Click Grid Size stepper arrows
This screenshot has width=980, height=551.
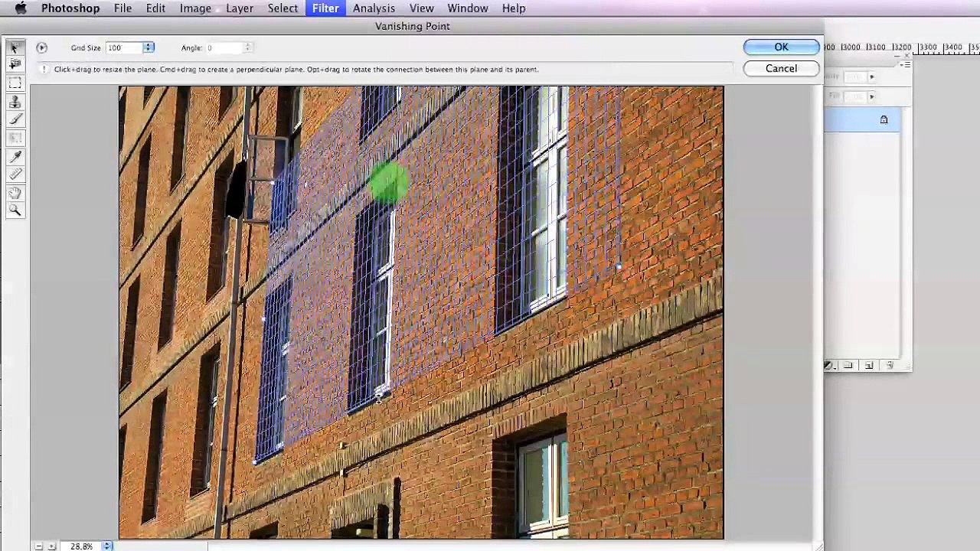(149, 47)
